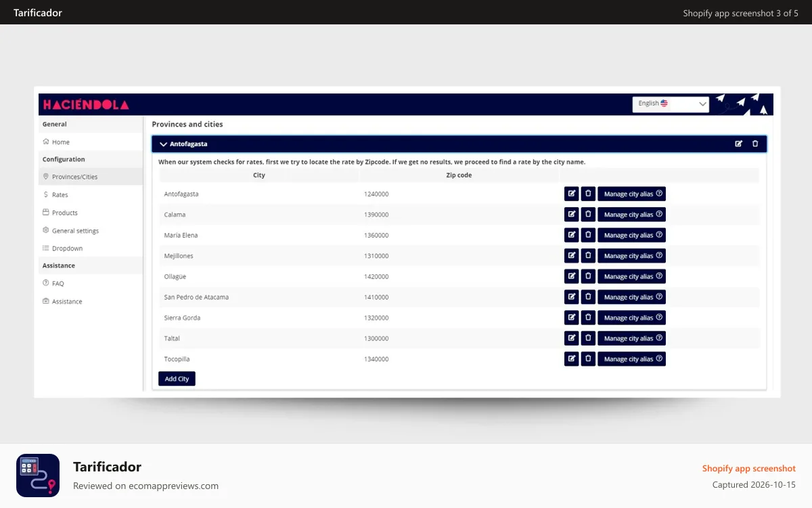Select zip code 1300000
The width and height of the screenshot is (812, 508).
[376, 339]
